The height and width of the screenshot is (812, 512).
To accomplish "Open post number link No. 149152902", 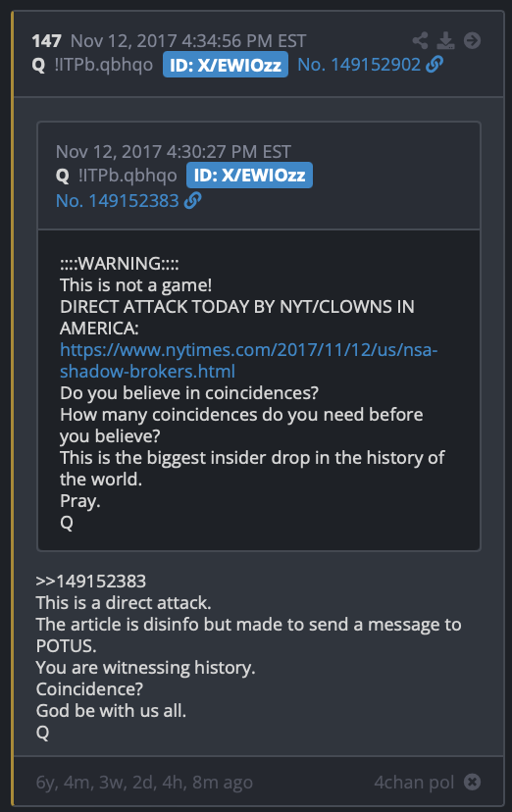I will pos(359,65).
